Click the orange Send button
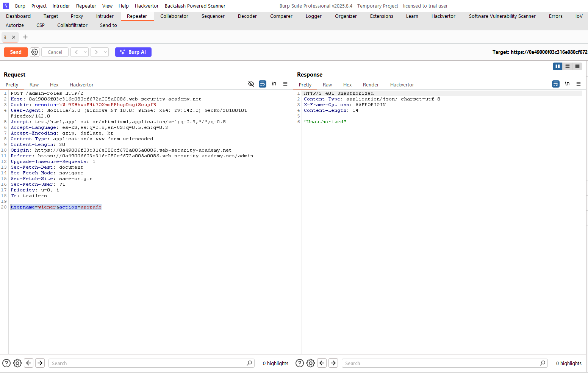Screen dimensions: 588x373 click(x=16, y=52)
